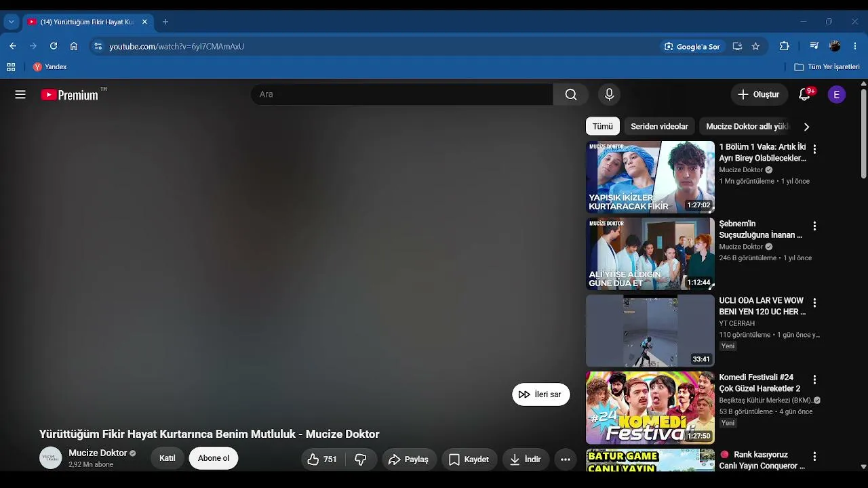Image resolution: width=868 pixels, height=488 pixels.
Task: Open Mucize Doktor channel avatar
Action: click(x=50, y=458)
